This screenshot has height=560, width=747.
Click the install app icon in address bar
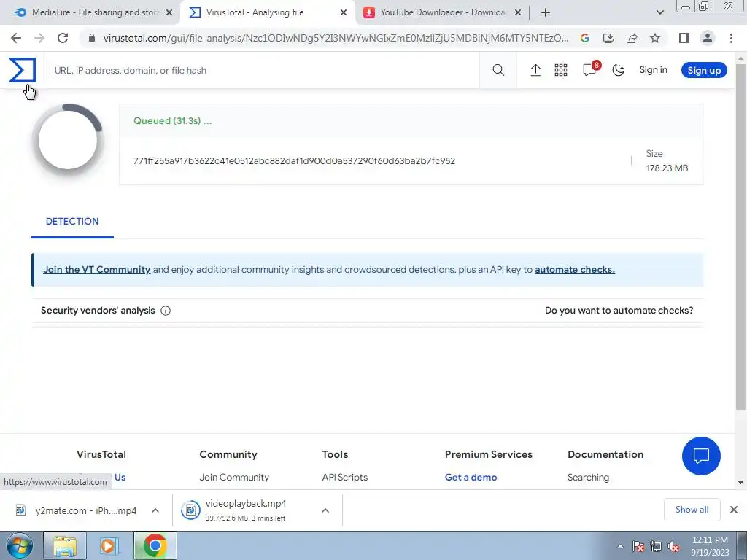click(608, 38)
